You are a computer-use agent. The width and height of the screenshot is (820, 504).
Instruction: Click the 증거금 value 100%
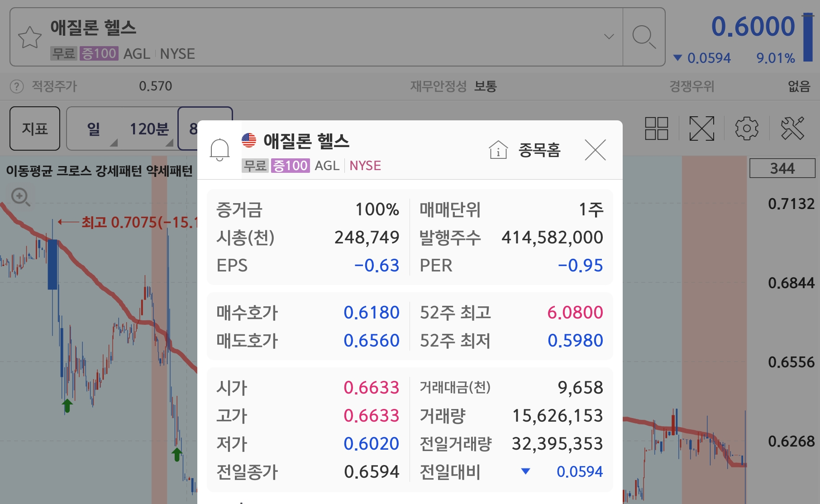coord(377,209)
